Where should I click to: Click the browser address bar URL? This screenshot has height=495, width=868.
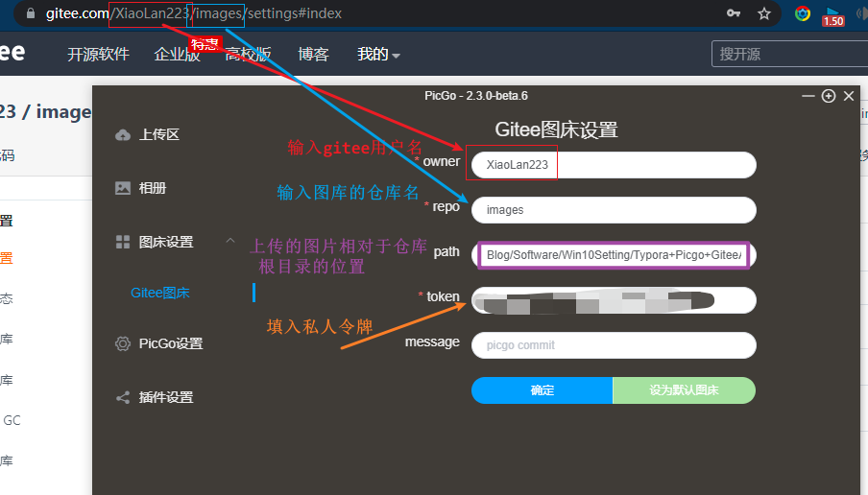pyautogui.click(x=194, y=13)
